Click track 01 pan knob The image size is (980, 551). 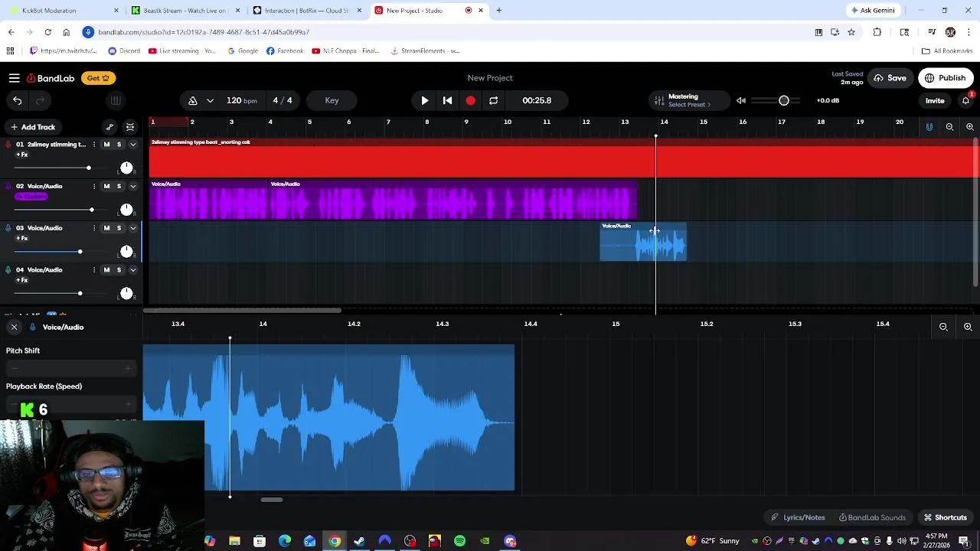pos(126,168)
